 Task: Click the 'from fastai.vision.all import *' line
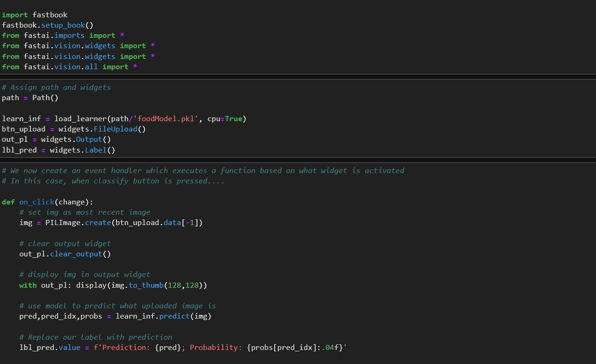coord(69,67)
